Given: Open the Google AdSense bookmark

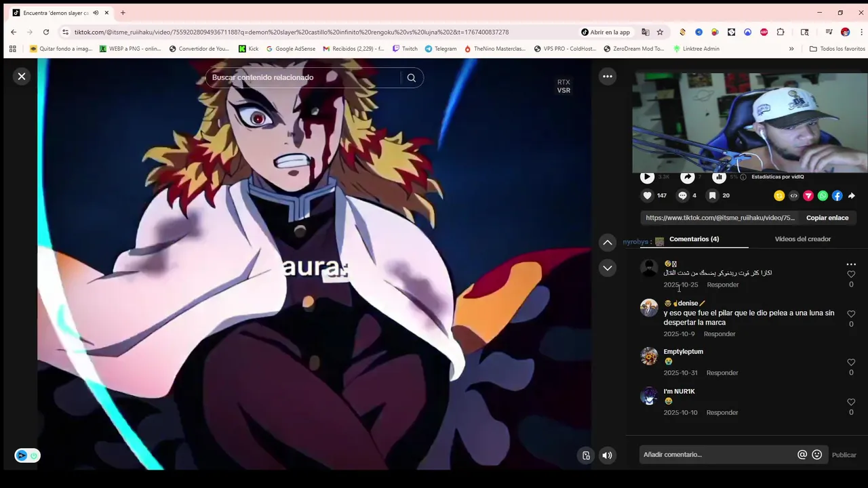Looking at the screenshot, I should click(x=290, y=49).
